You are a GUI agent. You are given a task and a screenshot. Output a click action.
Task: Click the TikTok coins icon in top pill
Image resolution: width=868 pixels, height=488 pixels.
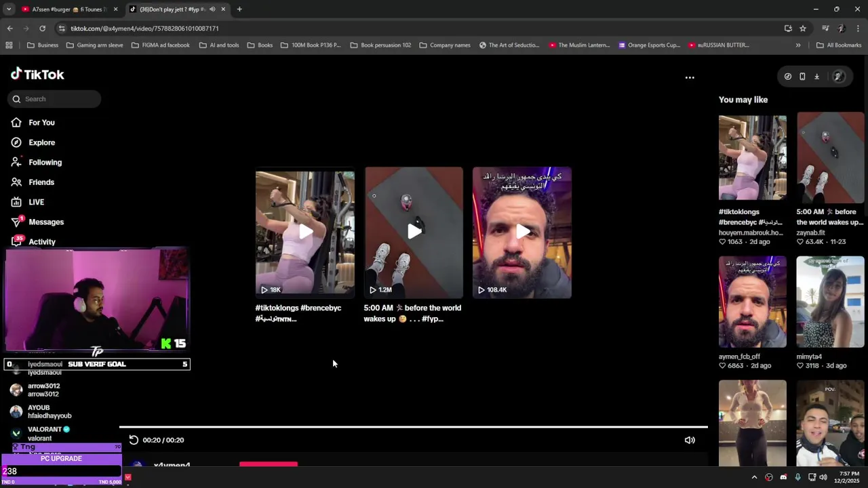point(788,77)
